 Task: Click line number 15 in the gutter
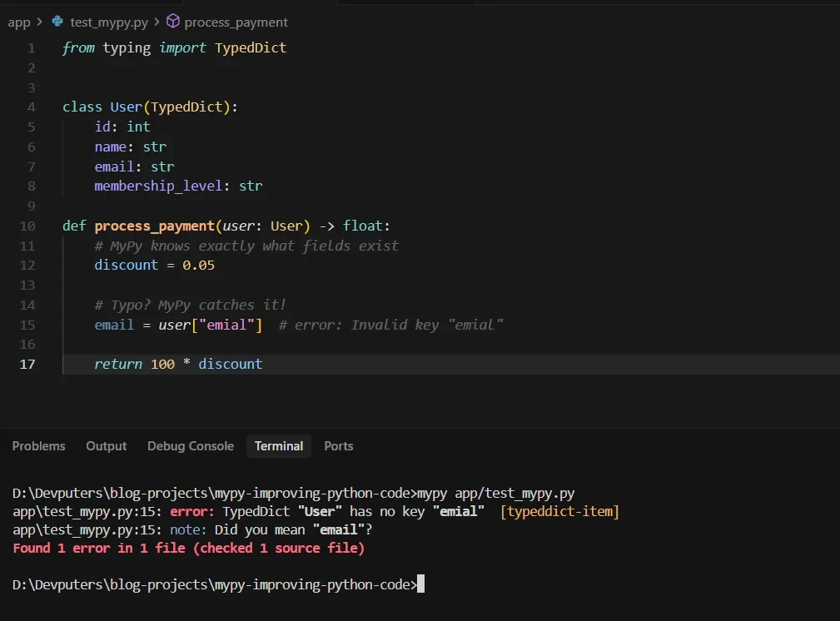point(27,325)
